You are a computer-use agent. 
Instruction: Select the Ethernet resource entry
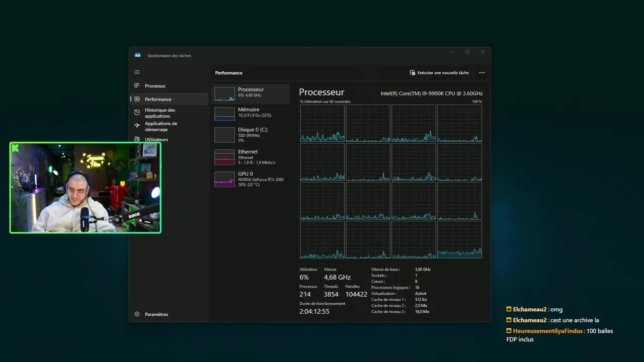pos(251,157)
